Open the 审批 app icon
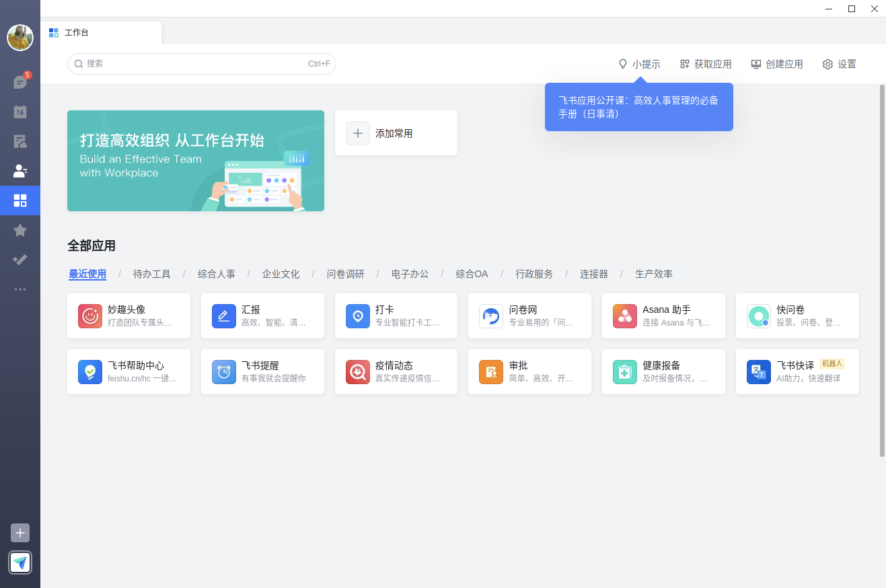The width and height of the screenshot is (886, 588). pos(491,372)
